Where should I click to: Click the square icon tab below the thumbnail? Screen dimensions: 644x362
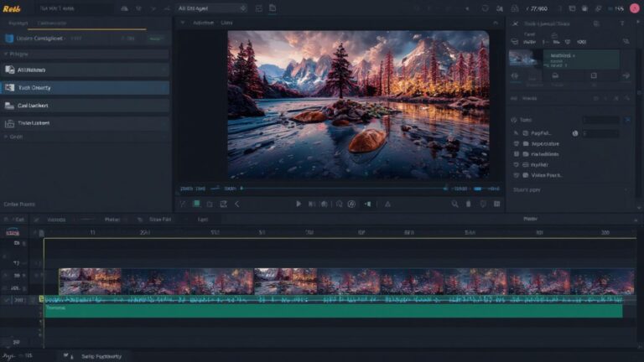[594, 75]
